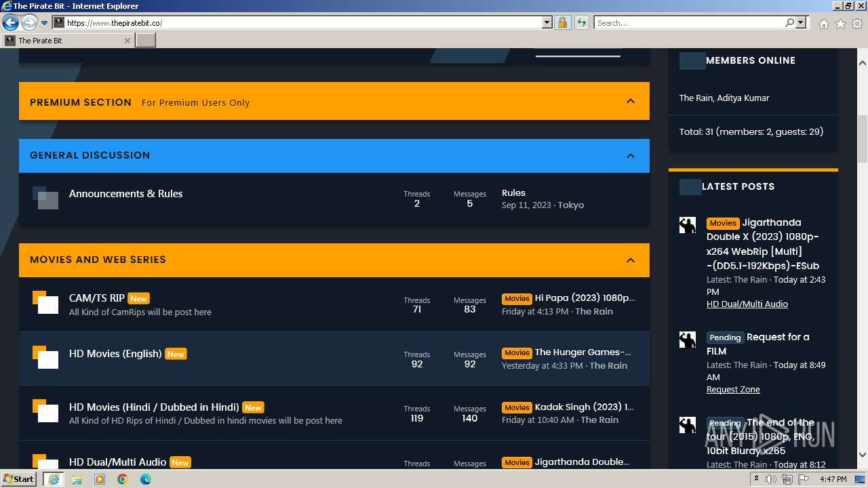Click the browser Forward arrow button

pos(29,23)
